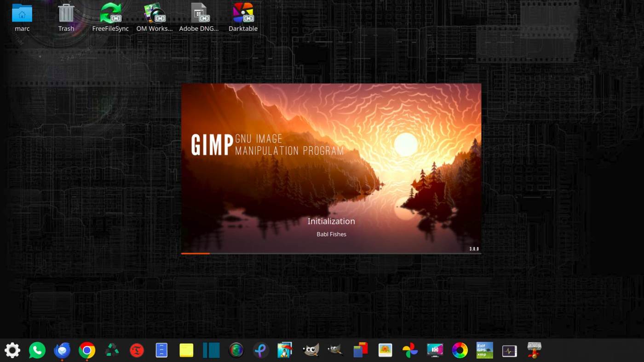Open the green recycle-arrows app in taskbar
The image size is (644, 362).
pyautogui.click(x=112, y=351)
